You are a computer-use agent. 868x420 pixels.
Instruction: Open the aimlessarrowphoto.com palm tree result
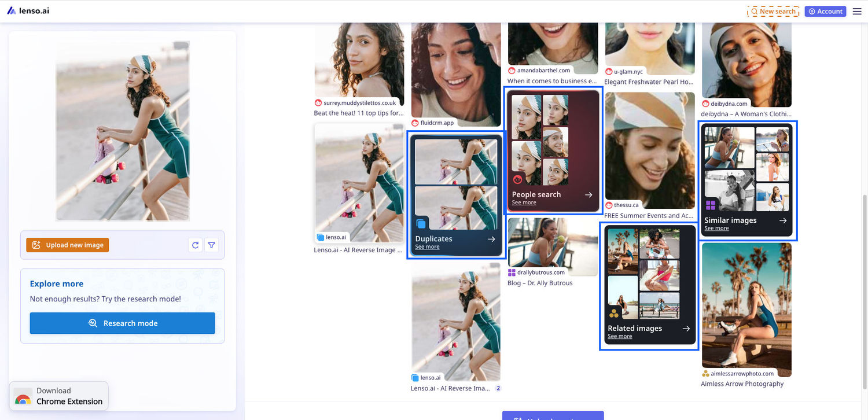(746, 310)
